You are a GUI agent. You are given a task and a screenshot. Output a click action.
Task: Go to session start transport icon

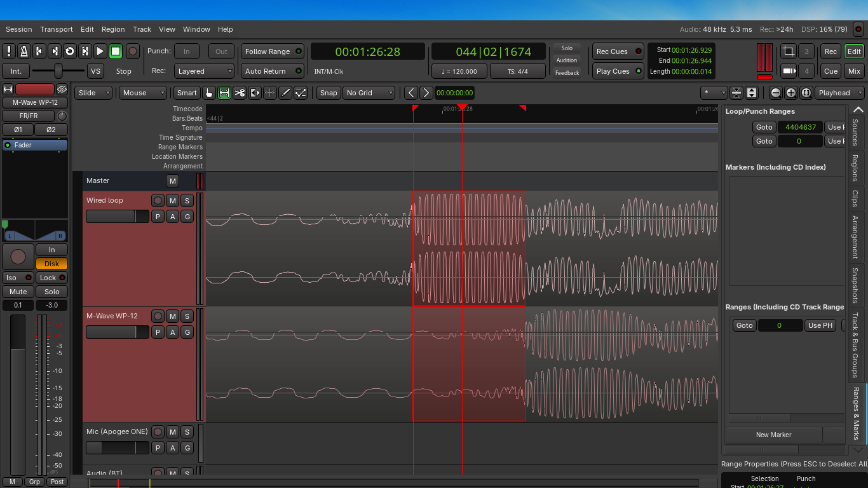tap(39, 51)
